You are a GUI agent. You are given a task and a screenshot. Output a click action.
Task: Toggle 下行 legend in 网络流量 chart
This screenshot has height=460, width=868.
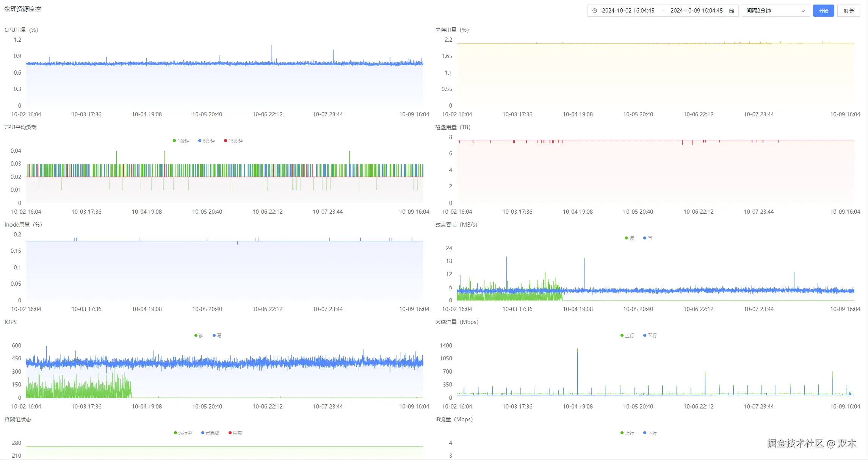pyautogui.click(x=650, y=336)
